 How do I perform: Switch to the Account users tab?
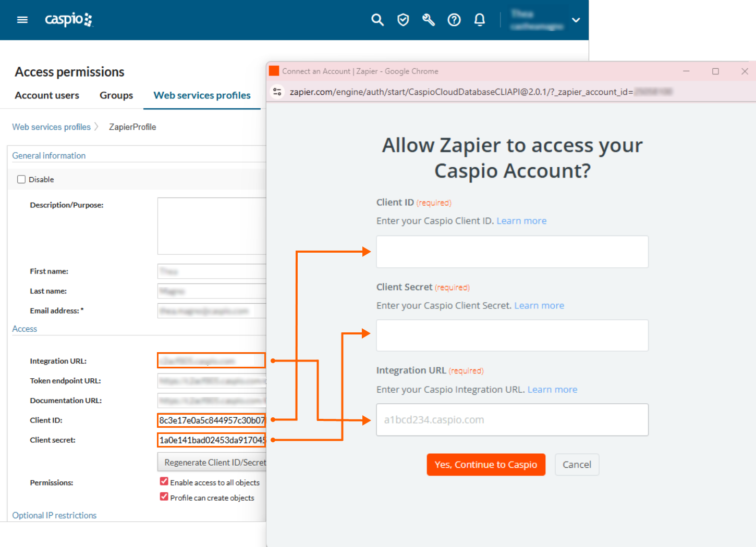click(47, 95)
